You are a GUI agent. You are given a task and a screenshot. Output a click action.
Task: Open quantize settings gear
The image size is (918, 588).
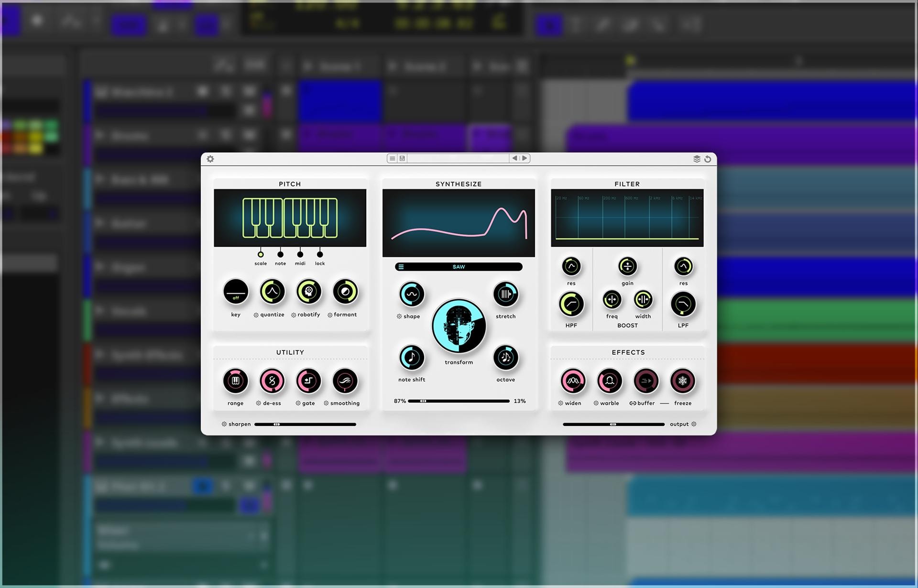tap(256, 315)
